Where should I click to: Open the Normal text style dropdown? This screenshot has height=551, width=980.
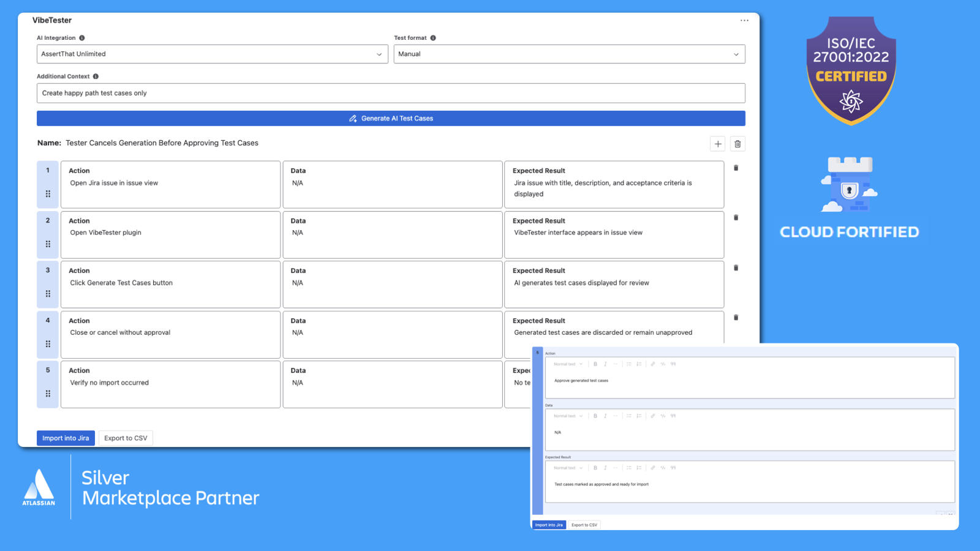click(x=567, y=364)
